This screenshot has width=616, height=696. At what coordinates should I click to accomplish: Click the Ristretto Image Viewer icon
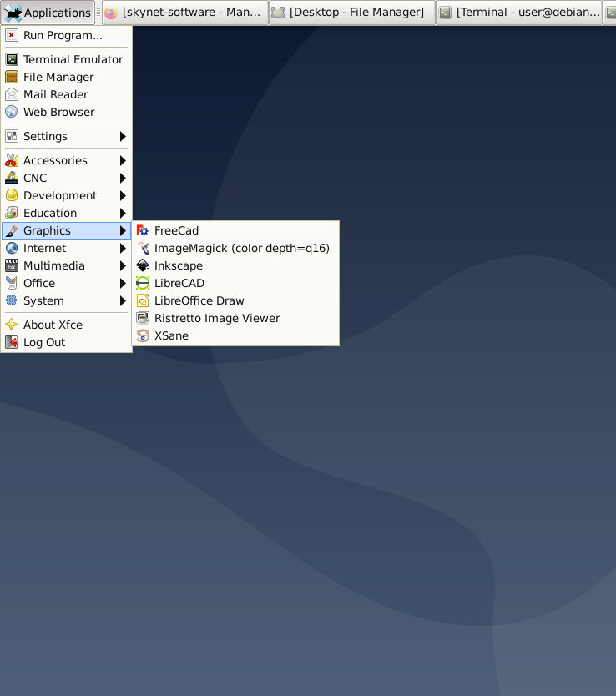[x=143, y=318]
